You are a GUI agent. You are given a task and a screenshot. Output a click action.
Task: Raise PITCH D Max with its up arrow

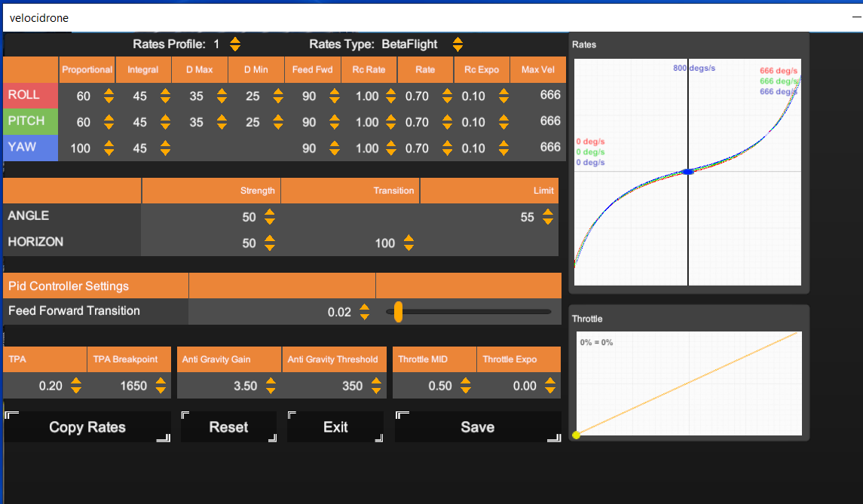[x=222, y=118]
